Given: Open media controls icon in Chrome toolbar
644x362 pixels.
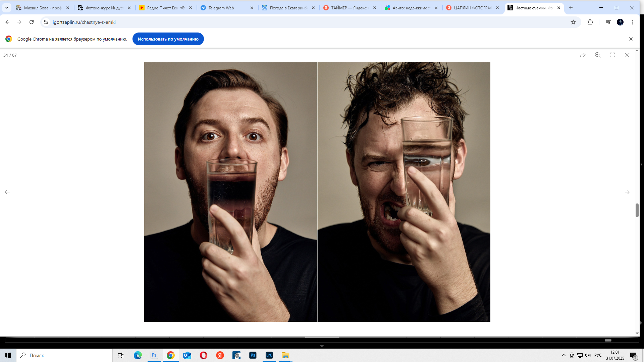Looking at the screenshot, I should click(x=608, y=22).
